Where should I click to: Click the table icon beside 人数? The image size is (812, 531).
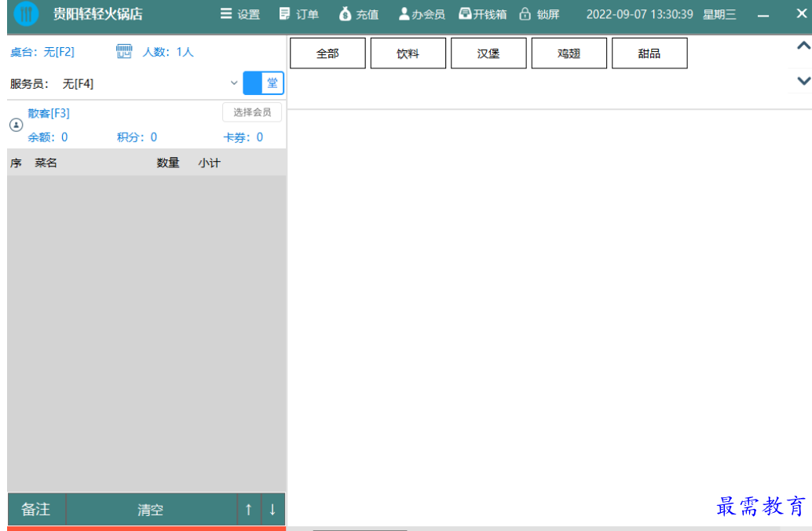pyautogui.click(x=124, y=51)
